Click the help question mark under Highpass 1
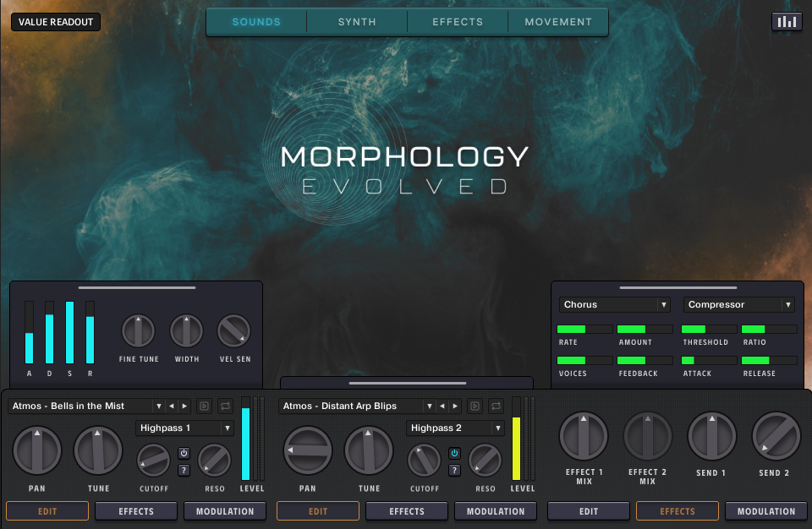The image size is (812, 529). (184, 470)
